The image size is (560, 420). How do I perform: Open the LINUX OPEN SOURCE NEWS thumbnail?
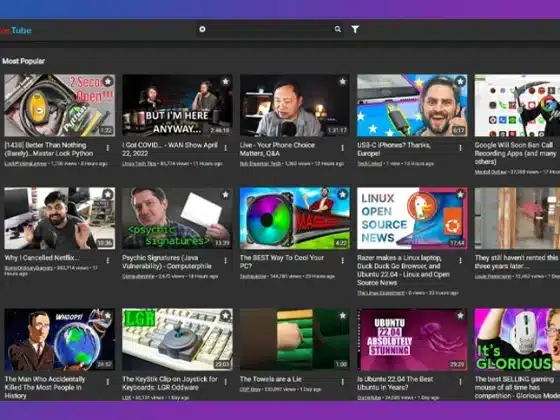[412, 218]
